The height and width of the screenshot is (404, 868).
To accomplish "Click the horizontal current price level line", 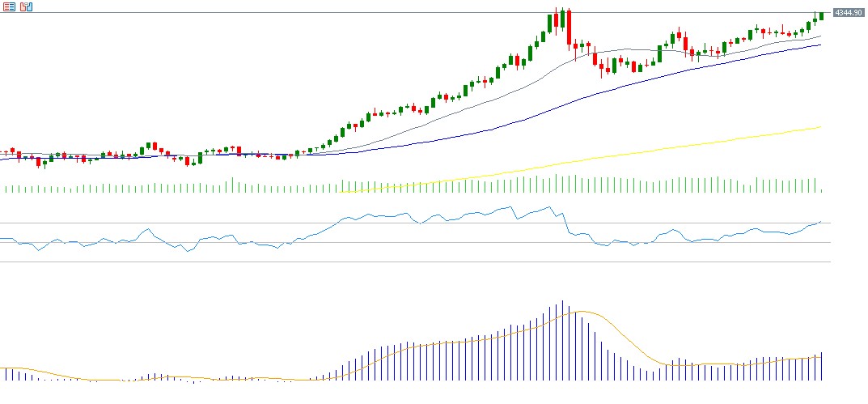I will pos(324,13).
